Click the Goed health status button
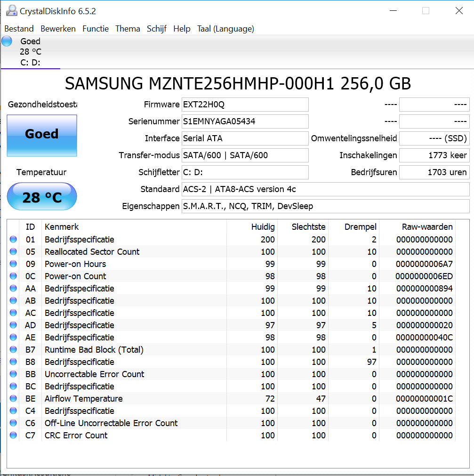The image size is (474, 476). pyautogui.click(x=42, y=136)
